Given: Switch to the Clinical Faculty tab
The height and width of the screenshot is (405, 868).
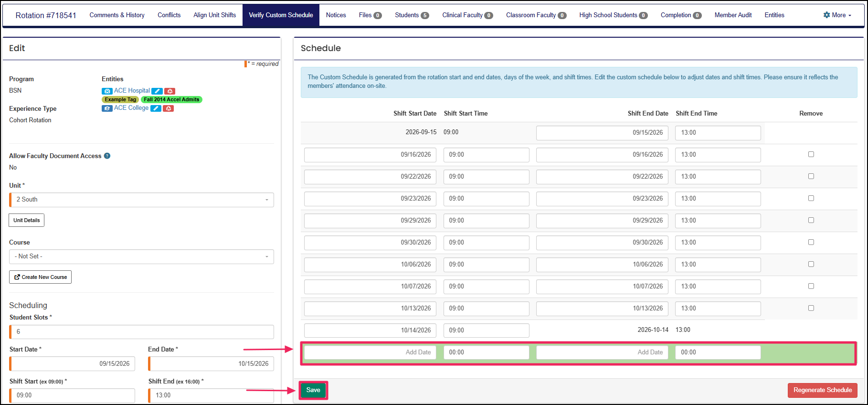Looking at the screenshot, I should [467, 15].
